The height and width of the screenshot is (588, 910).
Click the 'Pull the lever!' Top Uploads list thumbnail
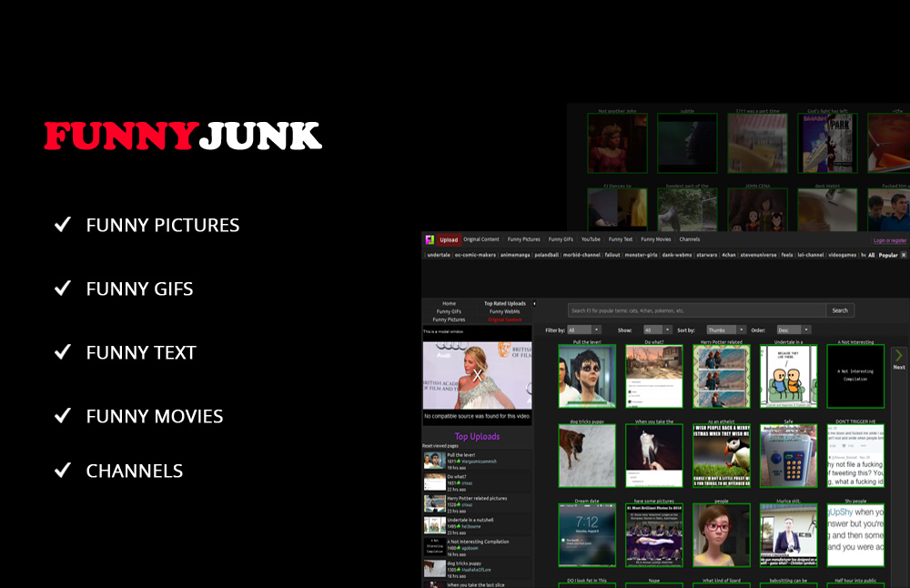[435, 461]
